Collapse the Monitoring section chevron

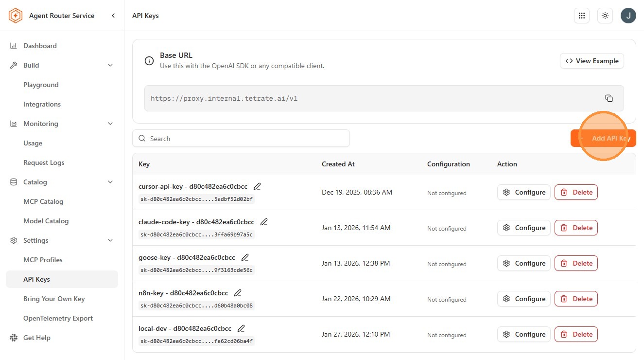coord(110,124)
